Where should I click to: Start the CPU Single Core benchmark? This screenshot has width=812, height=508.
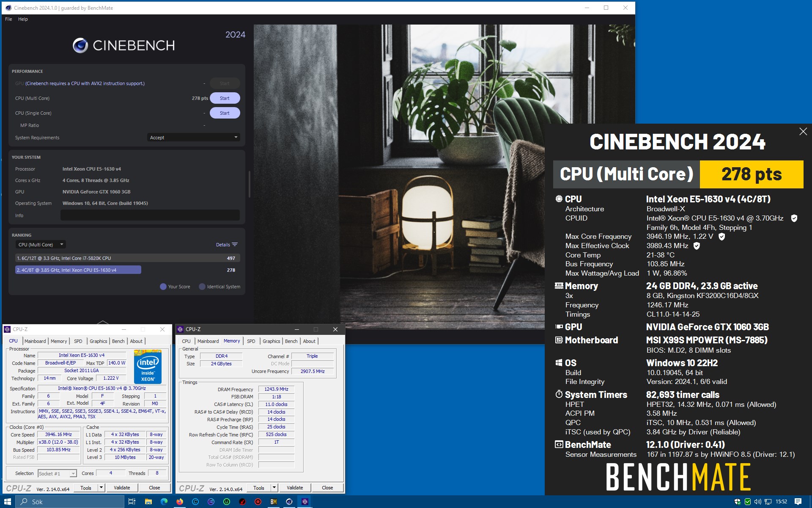[x=225, y=113]
